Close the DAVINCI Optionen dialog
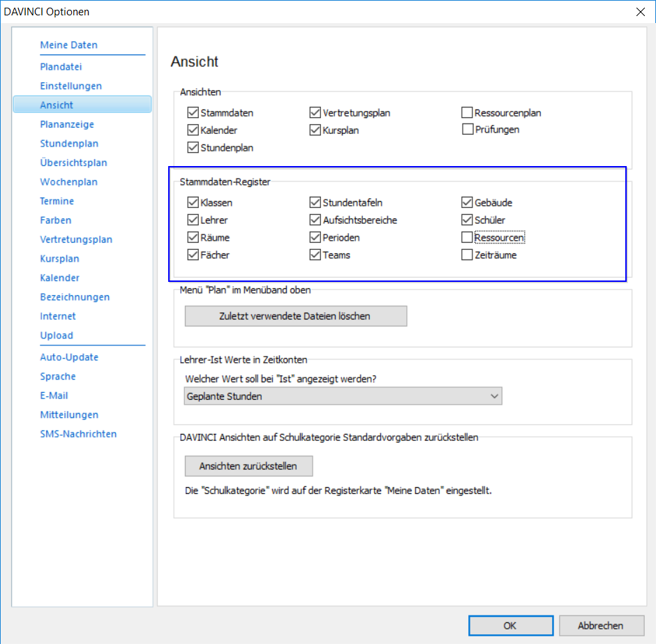This screenshot has height=644, width=656. coord(641,12)
